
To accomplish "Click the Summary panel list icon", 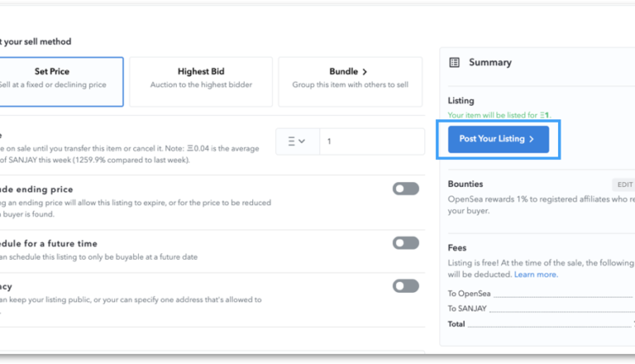I will tap(455, 63).
